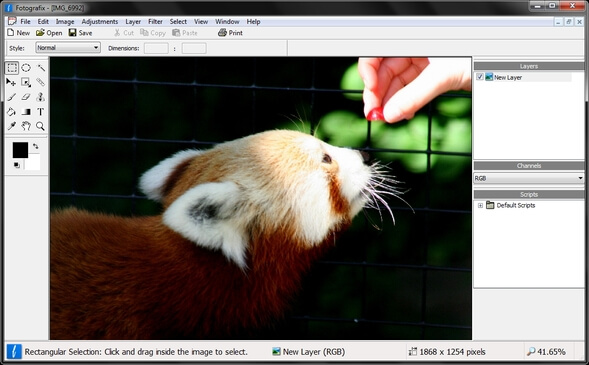Click the Scripts panel header
Image resolution: width=589 pixels, height=365 pixels.
point(529,194)
